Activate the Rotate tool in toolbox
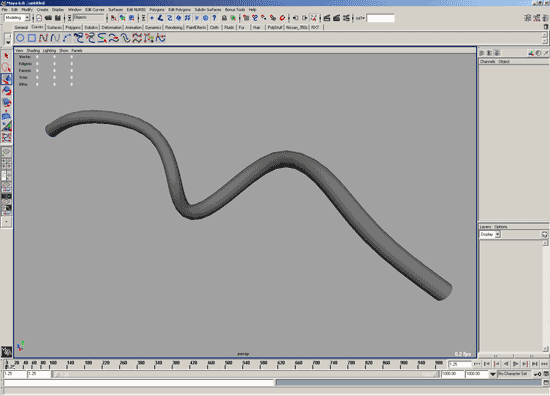Image resolution: width=550 pixels, height=396 pixels. (6, 91)
